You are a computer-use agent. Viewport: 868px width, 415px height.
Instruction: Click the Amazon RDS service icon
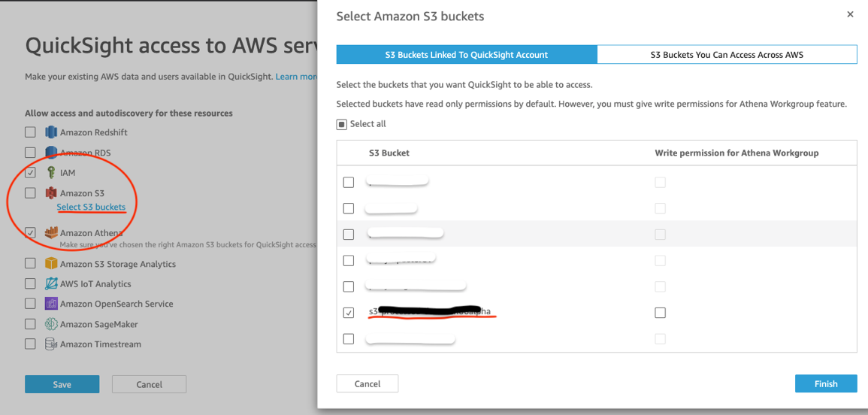tap(52, 153)
